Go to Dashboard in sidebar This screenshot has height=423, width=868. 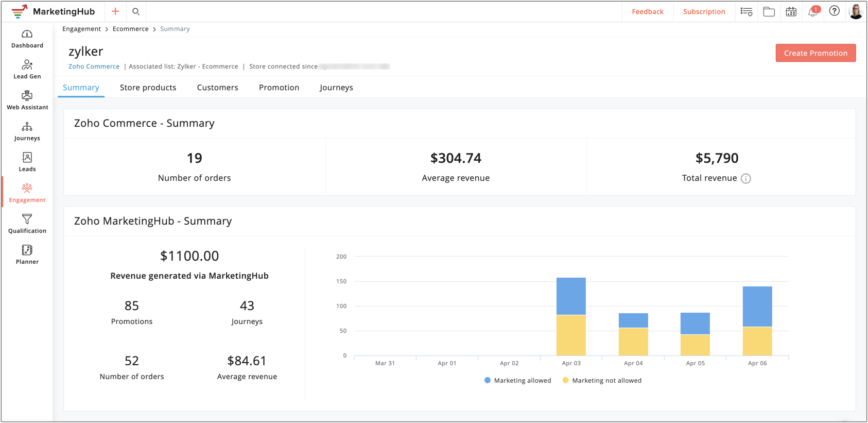(x=27, y=39)
